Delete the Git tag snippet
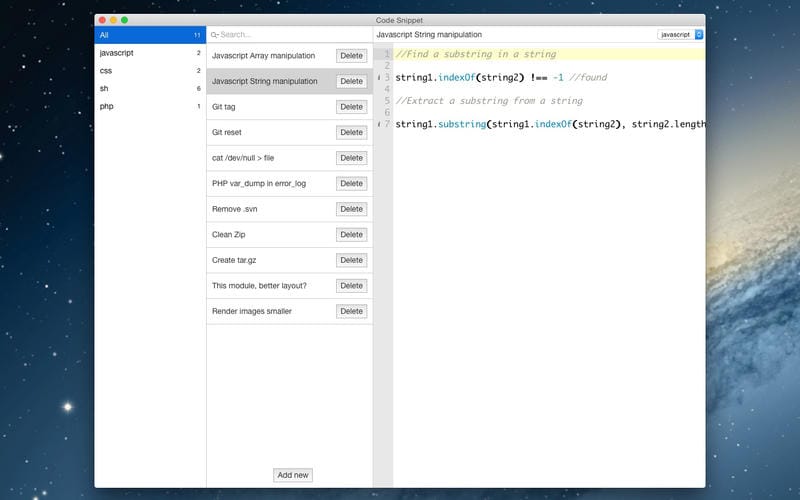800x500 pixels. [352, 107]
